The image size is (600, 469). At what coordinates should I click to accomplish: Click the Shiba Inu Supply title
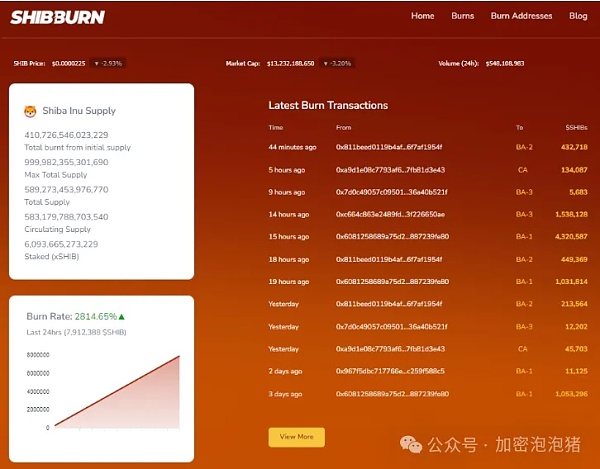point(79,111)
